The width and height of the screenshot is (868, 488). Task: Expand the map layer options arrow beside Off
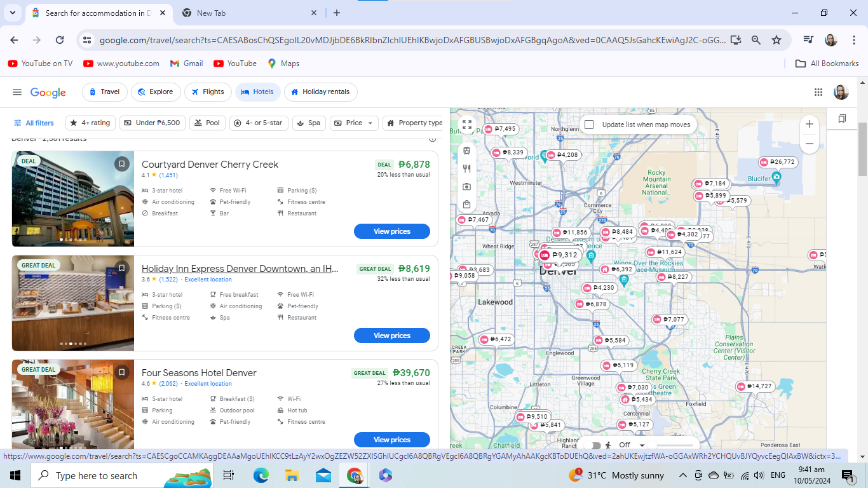point(642,445)
